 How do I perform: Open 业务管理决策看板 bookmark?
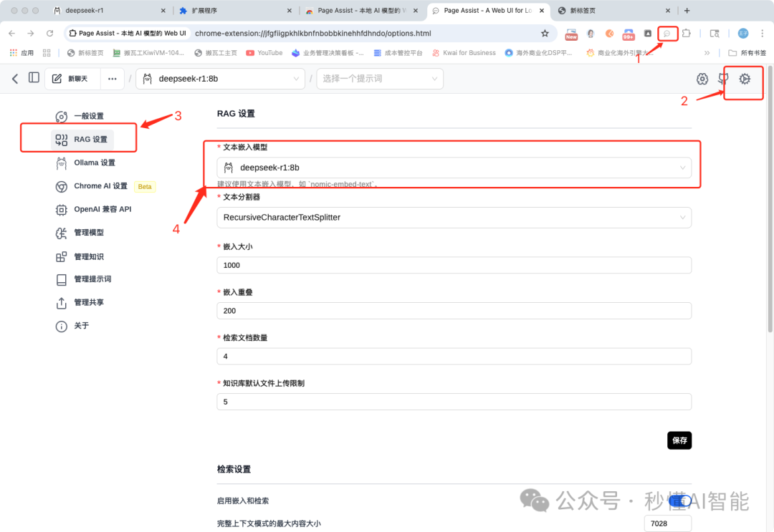coord(328,53)
